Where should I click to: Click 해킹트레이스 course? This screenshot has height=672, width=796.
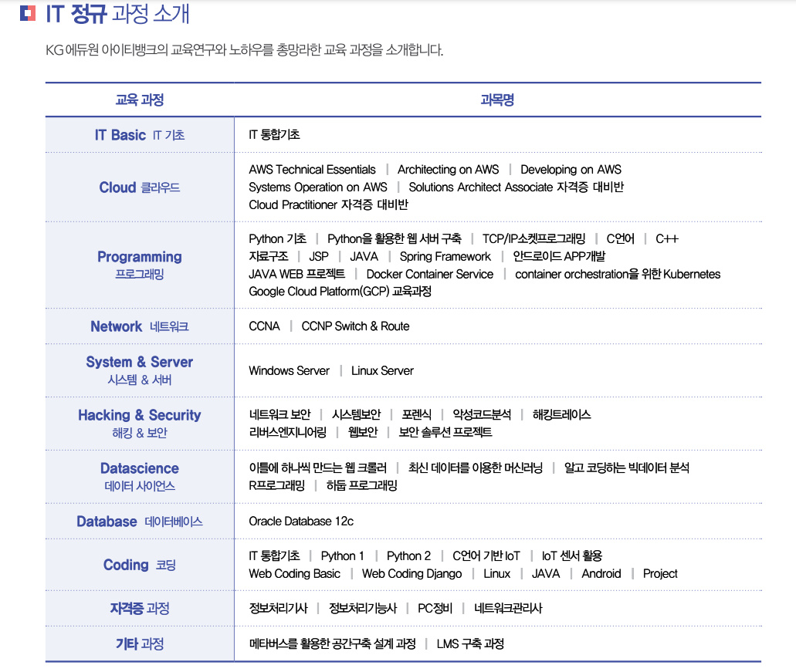pos(561,415)
